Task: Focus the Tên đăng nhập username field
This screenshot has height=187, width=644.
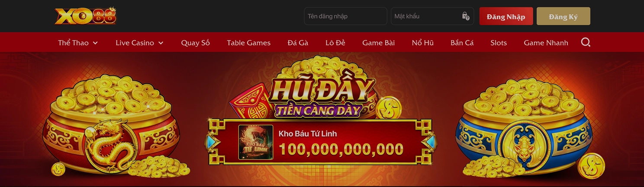Action: click(345, 16)
